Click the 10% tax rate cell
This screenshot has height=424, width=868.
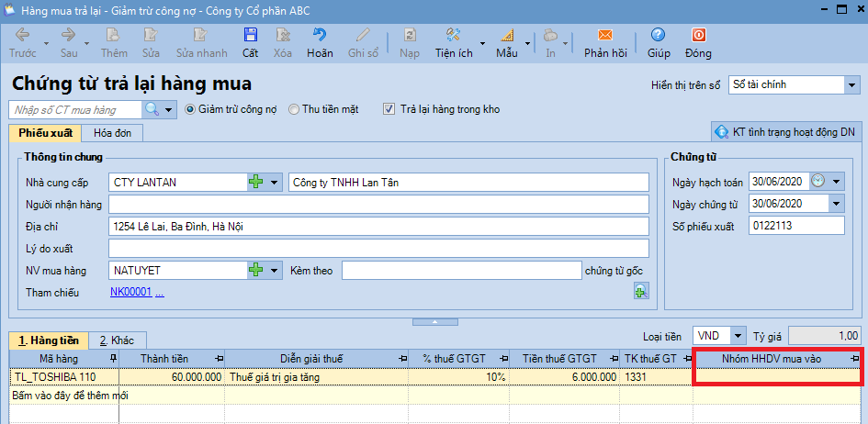pos(459,377)
